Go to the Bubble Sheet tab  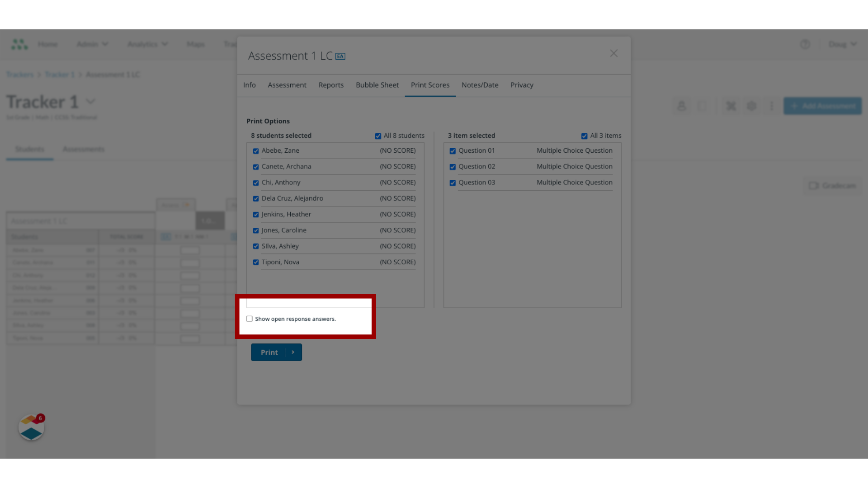[x=377, y=85]
